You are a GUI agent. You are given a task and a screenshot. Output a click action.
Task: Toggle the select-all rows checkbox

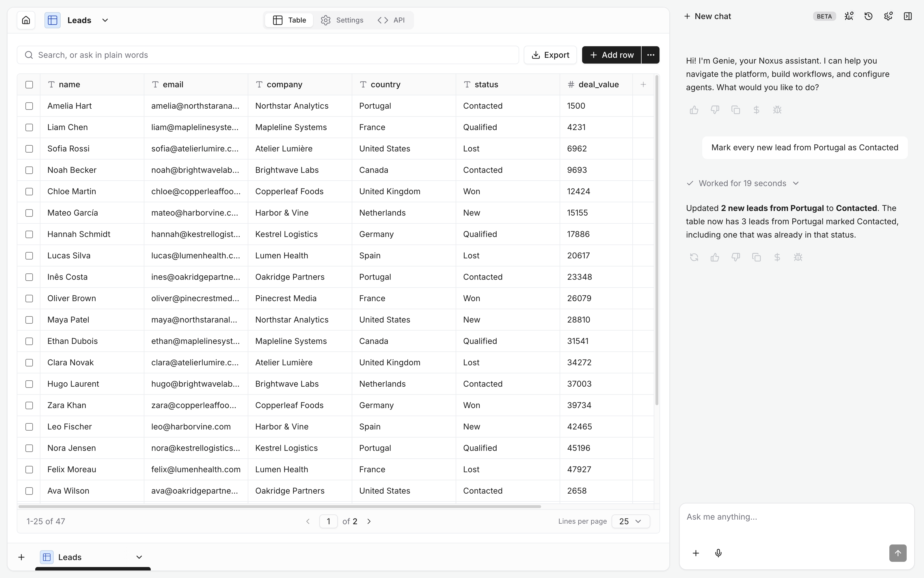(x=29, y=84)
